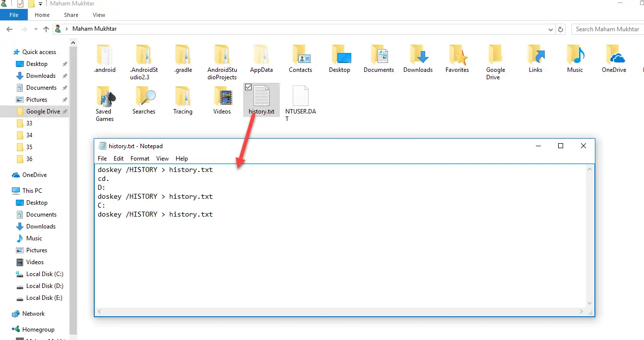The width and height of the screenshot is (644, 340).
Task: Open the AppData folder
Action: pos(261,57)
